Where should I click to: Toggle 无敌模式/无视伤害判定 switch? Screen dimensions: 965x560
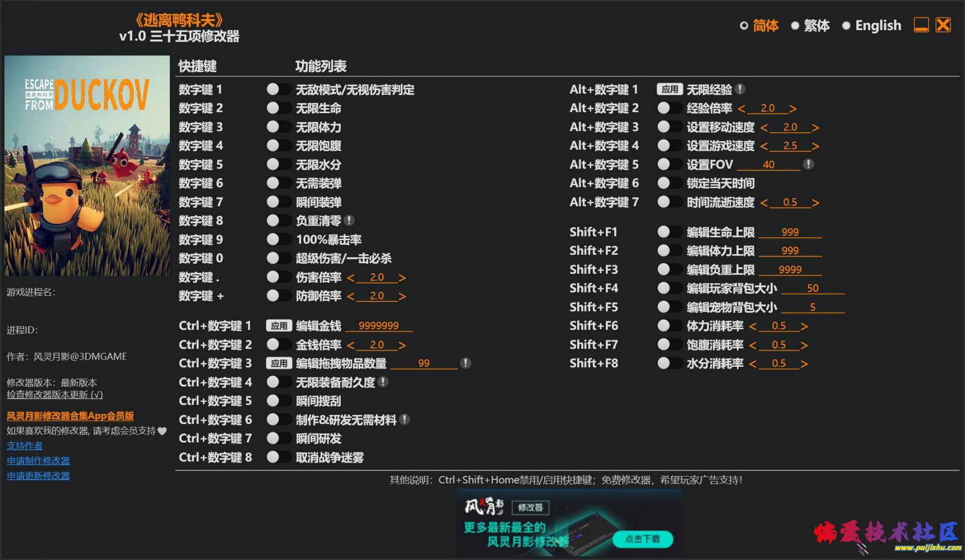coord(277,89)
